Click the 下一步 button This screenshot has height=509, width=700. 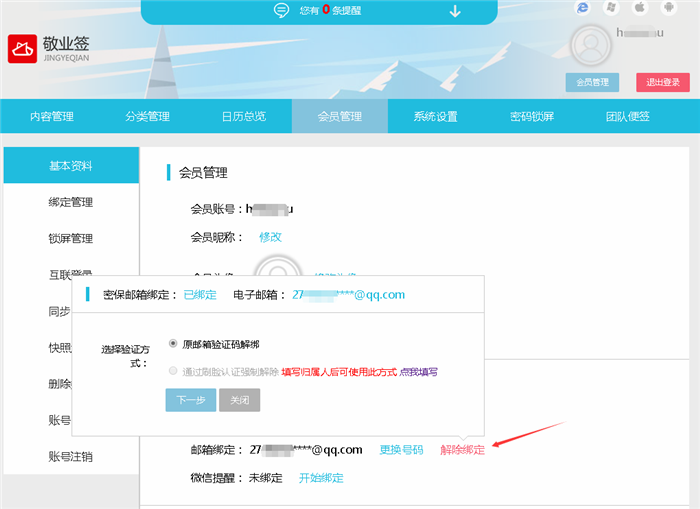click(x=190, y=400)
